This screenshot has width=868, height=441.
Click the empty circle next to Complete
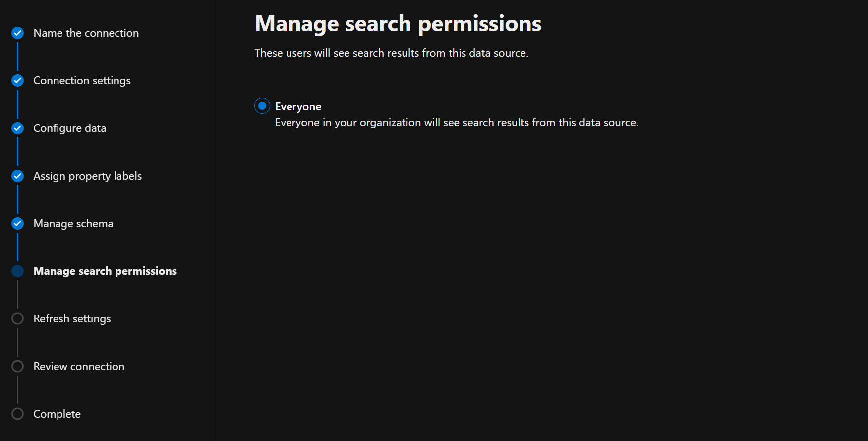18,414
